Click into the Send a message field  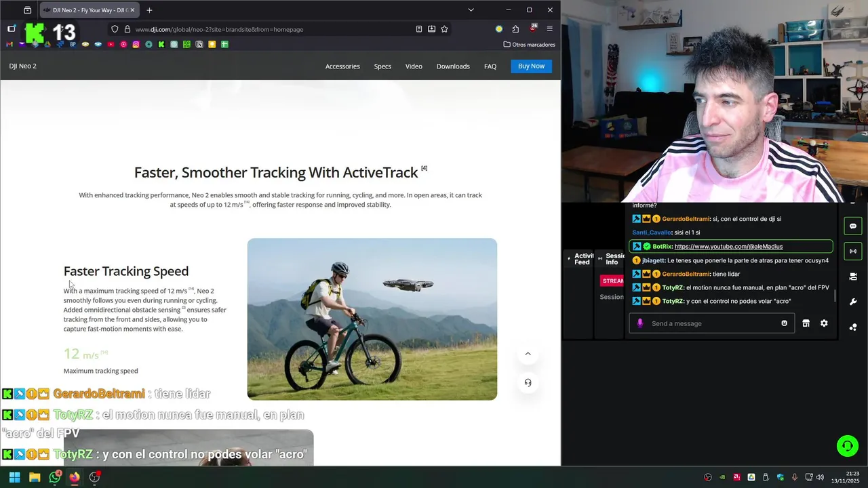pos(712,323)
